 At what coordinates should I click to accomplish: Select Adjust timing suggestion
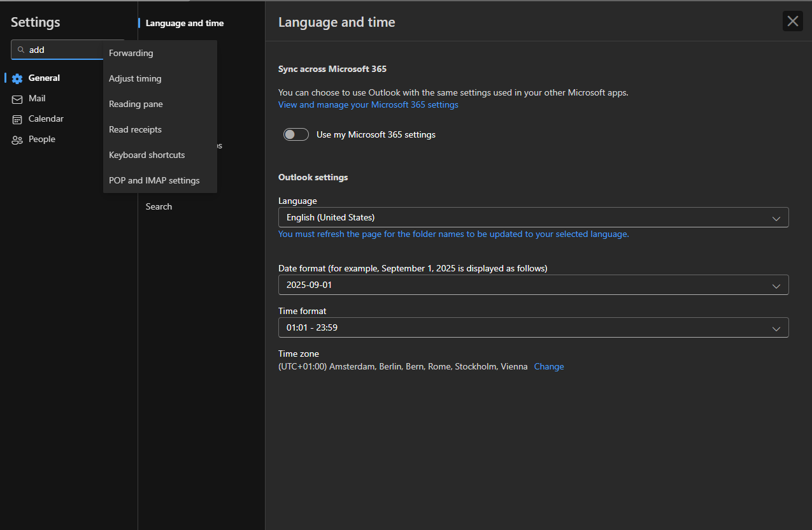tap(160, 78)
